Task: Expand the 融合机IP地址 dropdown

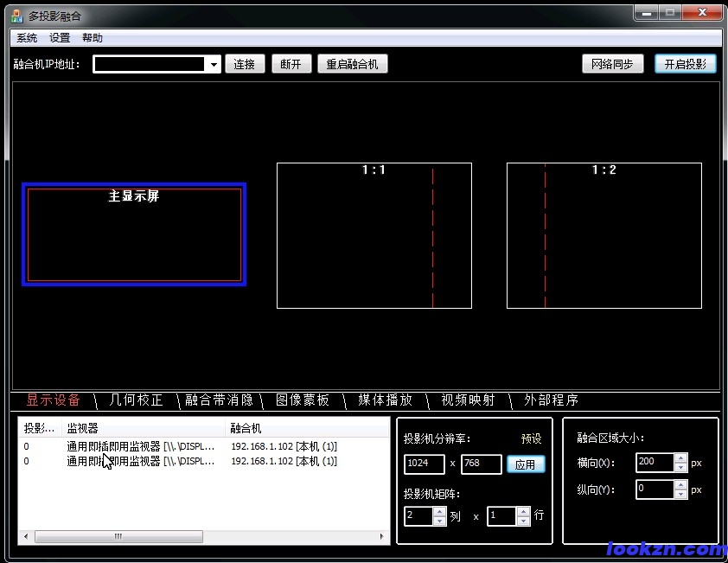Action: pyautogui.click(x=214, y=65)
